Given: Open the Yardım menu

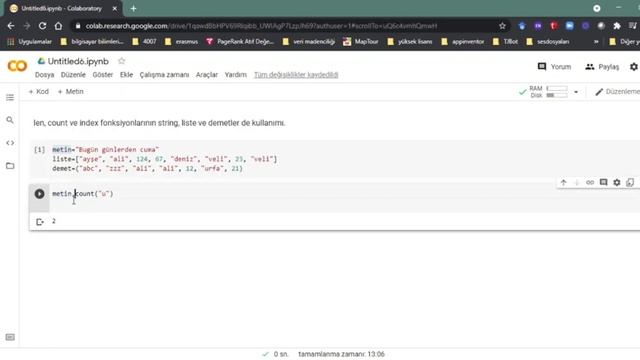Looking at the screenshot, I should pyautogui.click(x=236, y=75).
